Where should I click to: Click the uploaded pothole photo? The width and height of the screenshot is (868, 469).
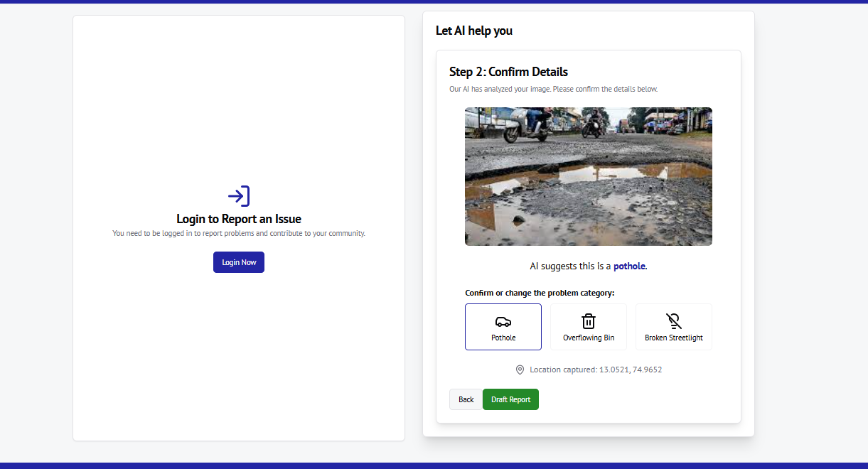(x=589, y=176)
